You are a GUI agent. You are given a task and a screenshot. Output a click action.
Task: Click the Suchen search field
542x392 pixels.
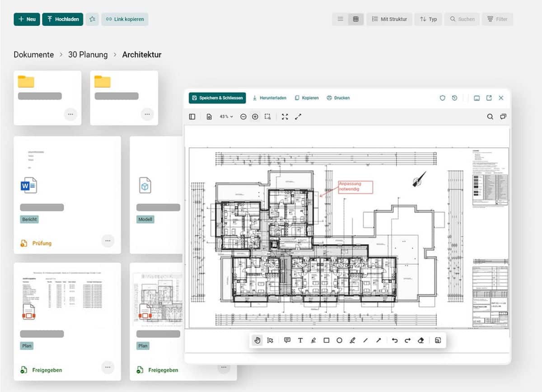click(x=462, y=19)
